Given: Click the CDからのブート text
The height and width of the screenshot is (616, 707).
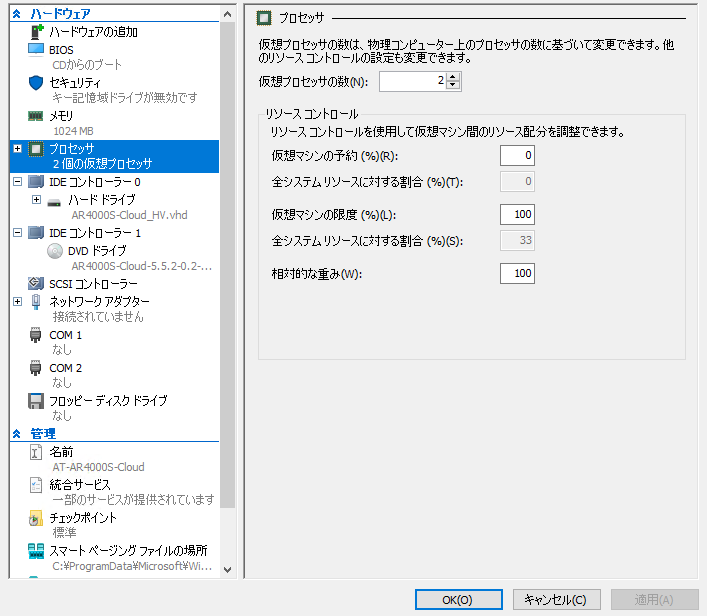Looking at the screenshot, I should [87, 65].
